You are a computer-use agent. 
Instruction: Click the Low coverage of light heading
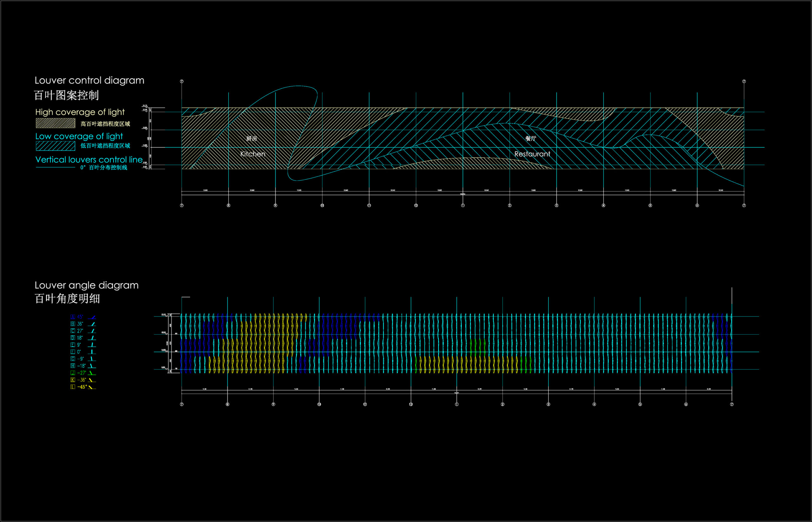(x=79, y=136)
